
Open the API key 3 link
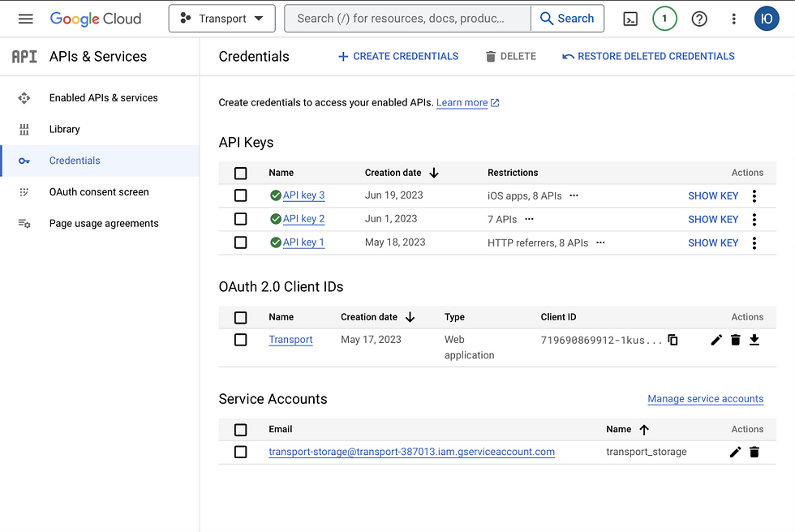(303, 195)
